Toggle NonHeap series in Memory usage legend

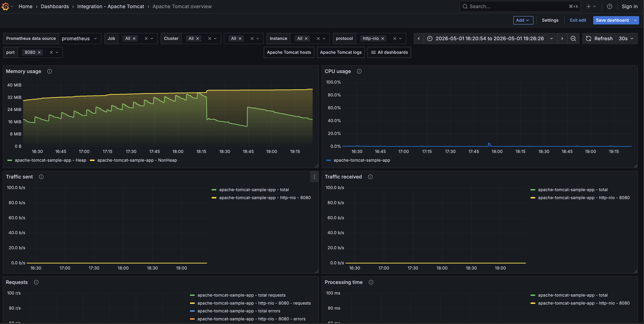click(x=137, y=160)
